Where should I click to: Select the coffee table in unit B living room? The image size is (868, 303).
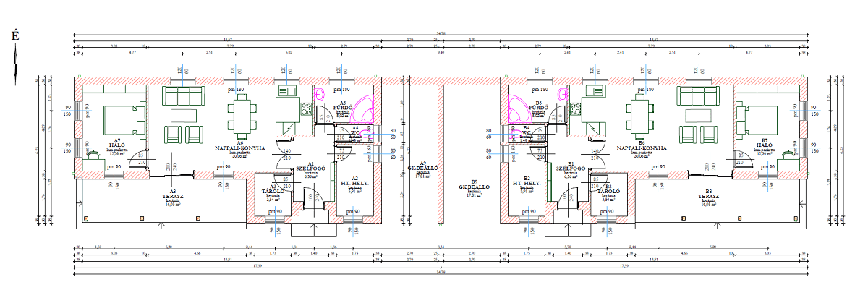(699, 115)
